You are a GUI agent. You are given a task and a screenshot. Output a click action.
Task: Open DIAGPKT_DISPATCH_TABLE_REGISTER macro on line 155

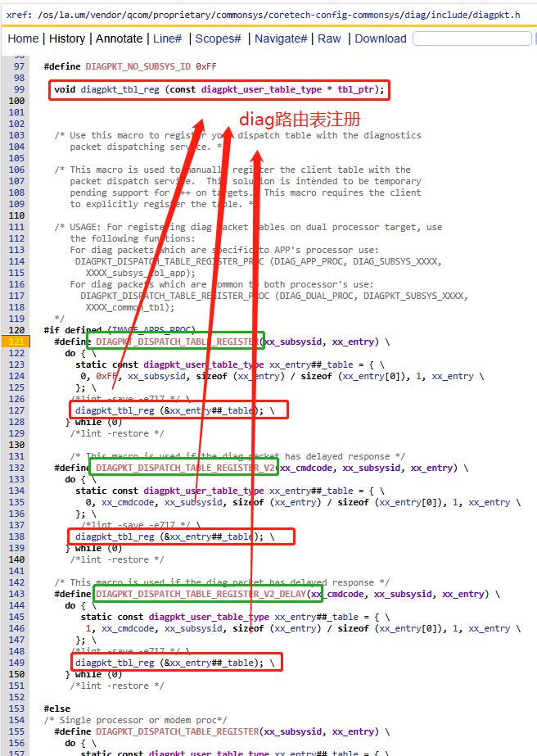pyautogui.click(x=178, y=732)
